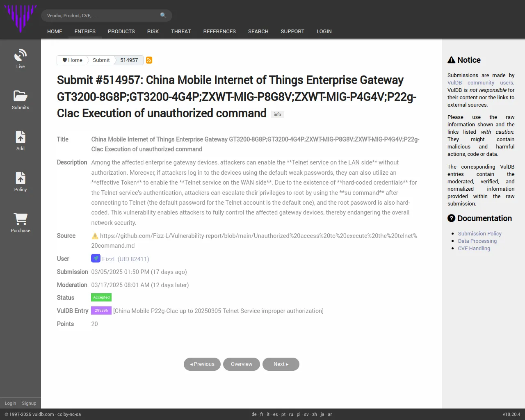Viewport: 525px width, 420px height.
Task: Open the SEARCH menu item
Action: click(258, 31)
